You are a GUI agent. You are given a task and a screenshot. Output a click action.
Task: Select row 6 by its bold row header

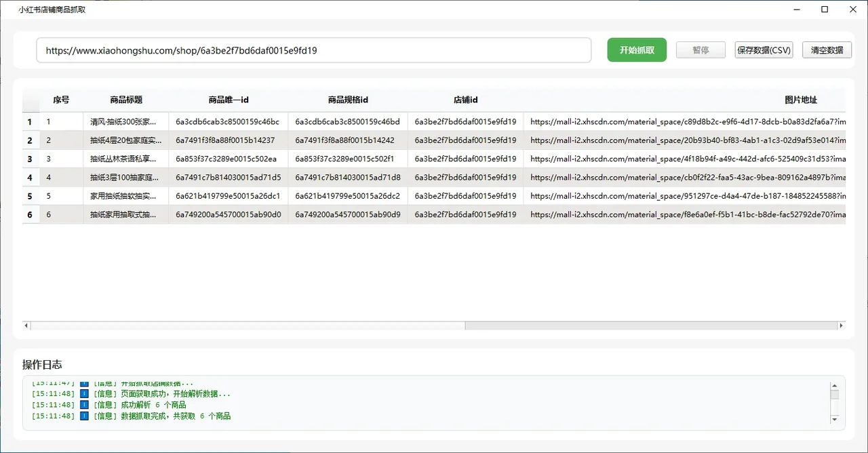coord(31,214)
